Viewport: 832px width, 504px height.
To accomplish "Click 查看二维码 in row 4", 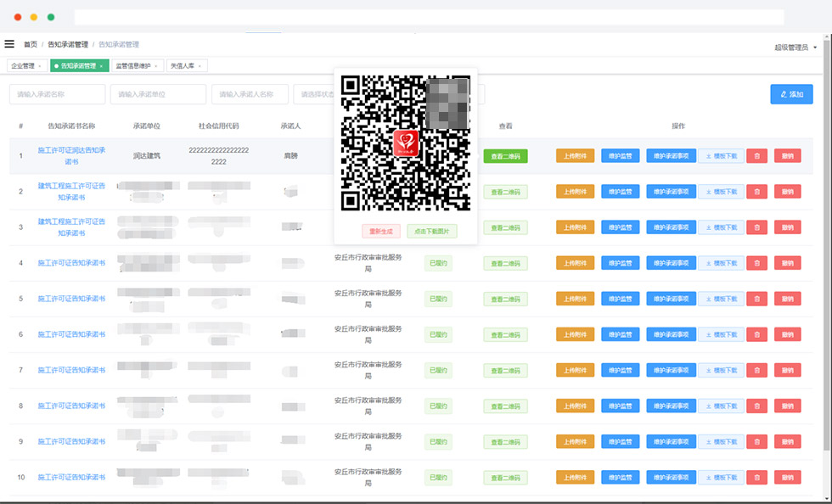I will [x=505, y=264].
